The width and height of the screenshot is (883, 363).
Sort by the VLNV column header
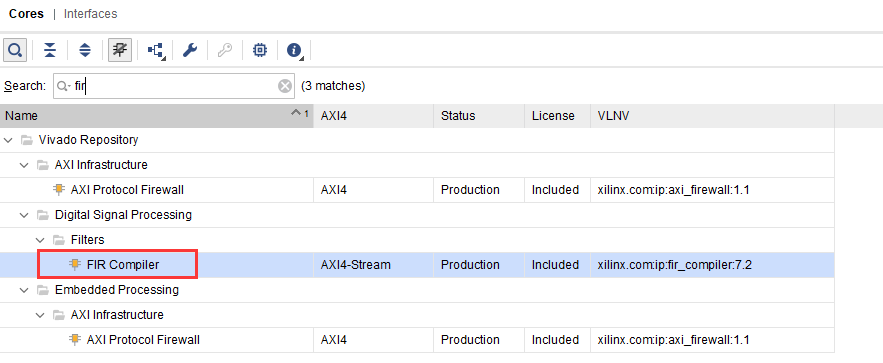point(712,116)
